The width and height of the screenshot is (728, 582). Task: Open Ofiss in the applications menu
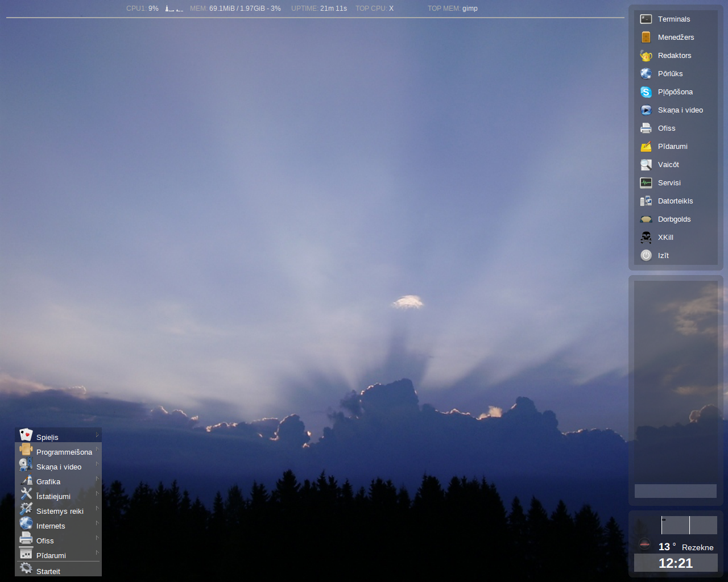click(58, 539)
